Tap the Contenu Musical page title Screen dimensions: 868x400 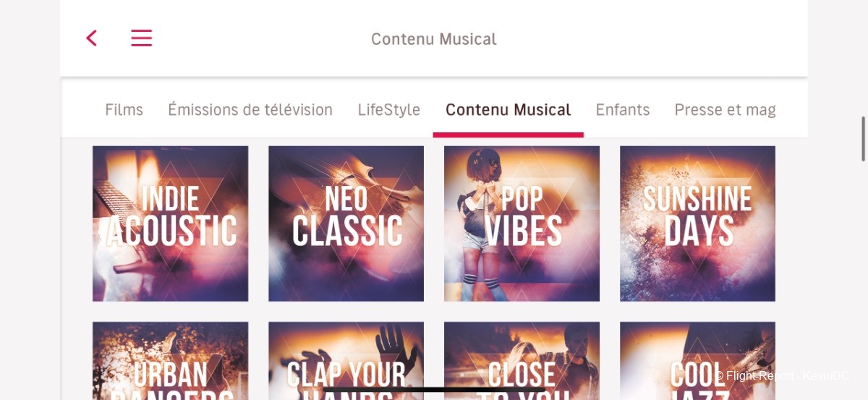pyautogui.click(x=434, y=39)
